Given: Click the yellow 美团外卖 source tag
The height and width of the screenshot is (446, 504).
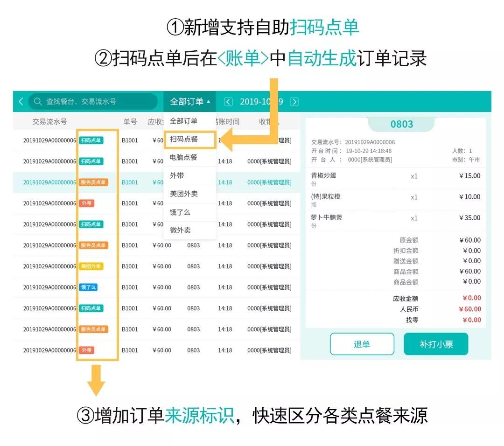Looking at the screenshot, I should [x=91, y=266].
